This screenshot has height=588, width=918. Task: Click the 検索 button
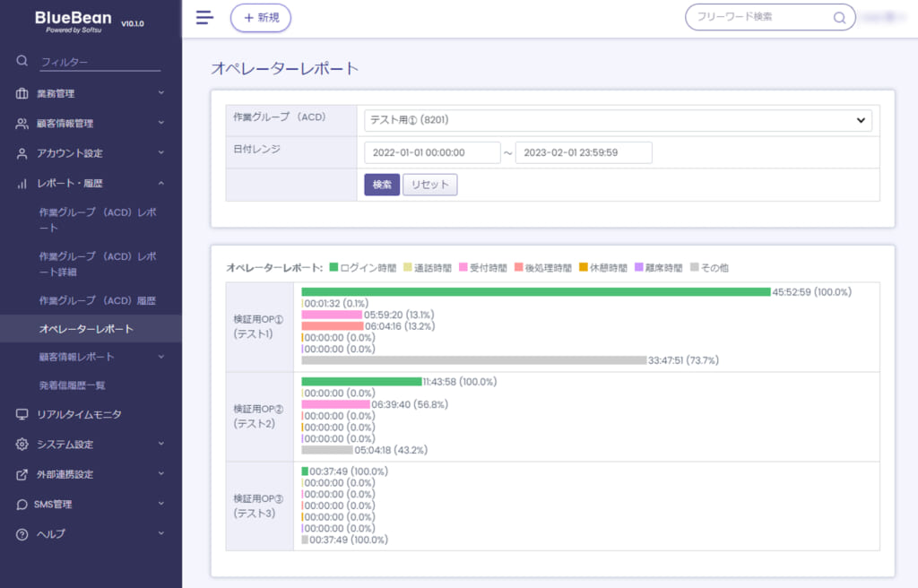[382, 185]
